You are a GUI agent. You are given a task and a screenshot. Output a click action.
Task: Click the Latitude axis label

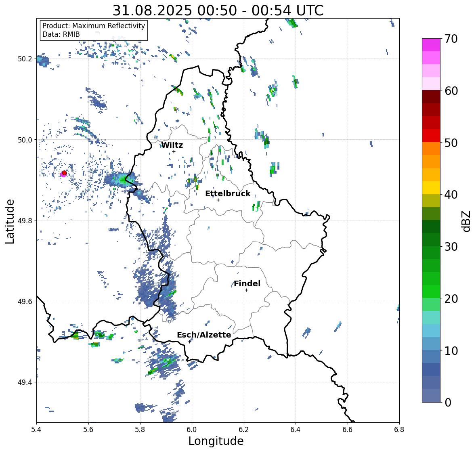click(x=10, y=221)
